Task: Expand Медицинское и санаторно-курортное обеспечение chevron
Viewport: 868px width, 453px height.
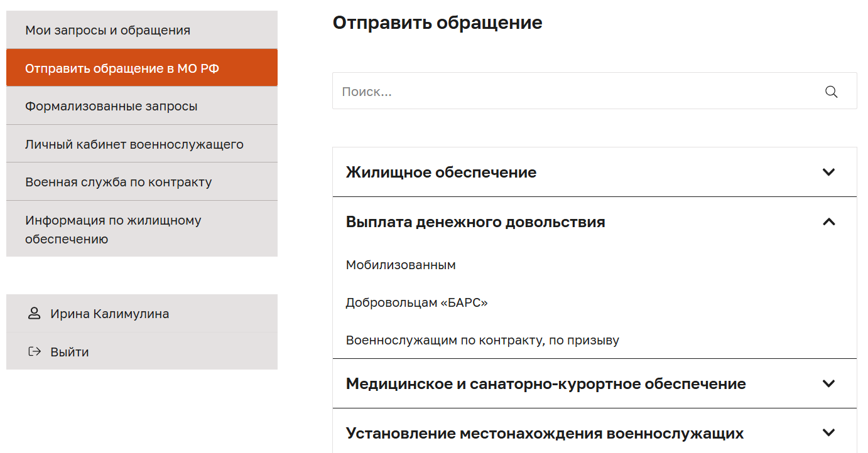Action: (828, 383)
